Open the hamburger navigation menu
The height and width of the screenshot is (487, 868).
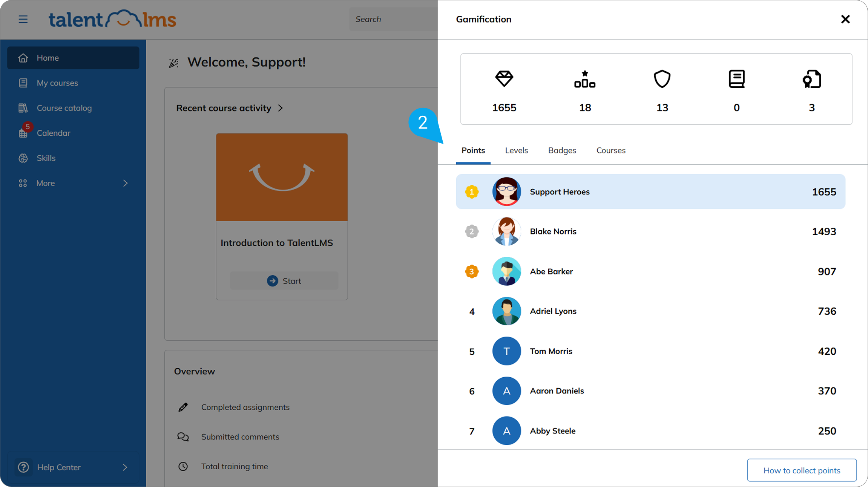[23, 19]
